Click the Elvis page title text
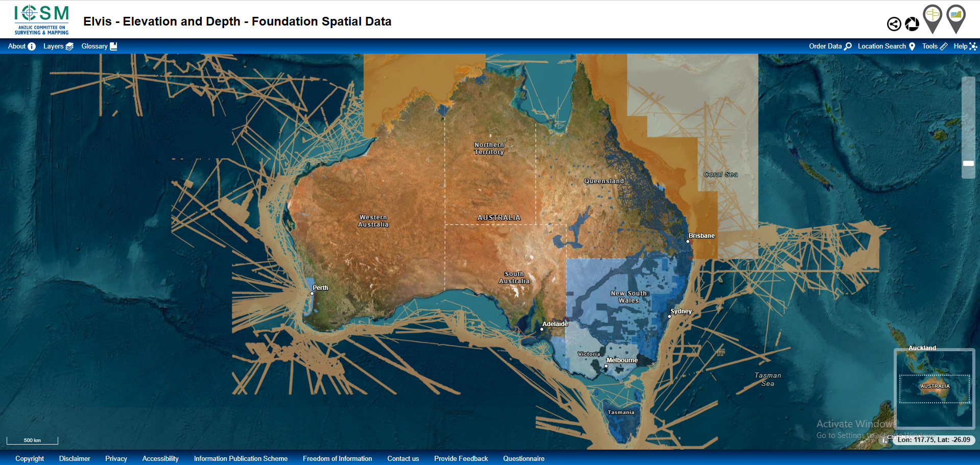980x465 pixels. click(x=237, y=21)
